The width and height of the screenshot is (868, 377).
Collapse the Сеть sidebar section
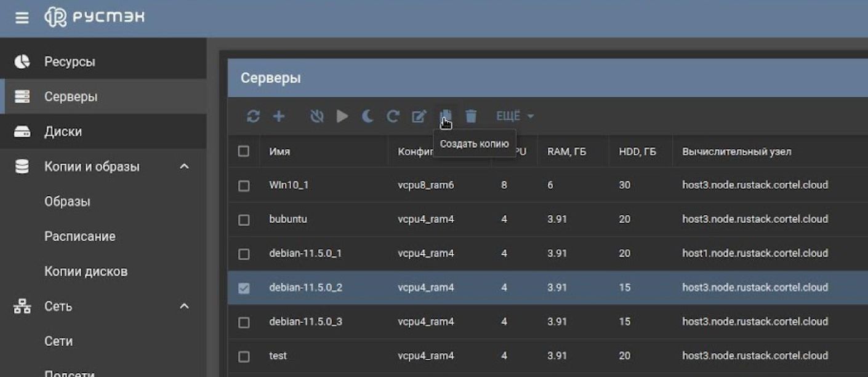pos(184,306)
